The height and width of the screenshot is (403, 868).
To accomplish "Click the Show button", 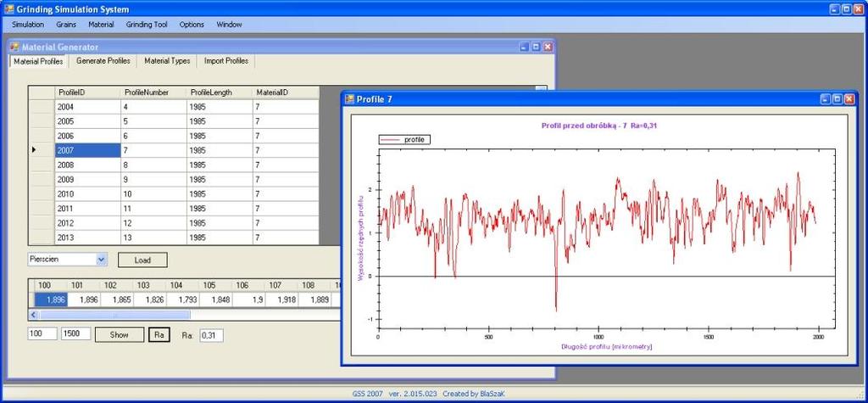I will pyautogui.click(x=119, y=335).
